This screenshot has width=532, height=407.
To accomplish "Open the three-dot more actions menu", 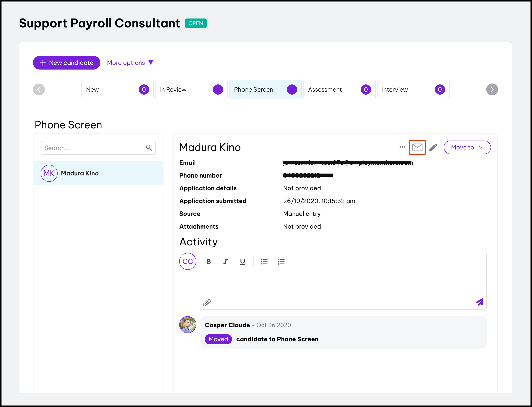I will click(x=402, y=147).
